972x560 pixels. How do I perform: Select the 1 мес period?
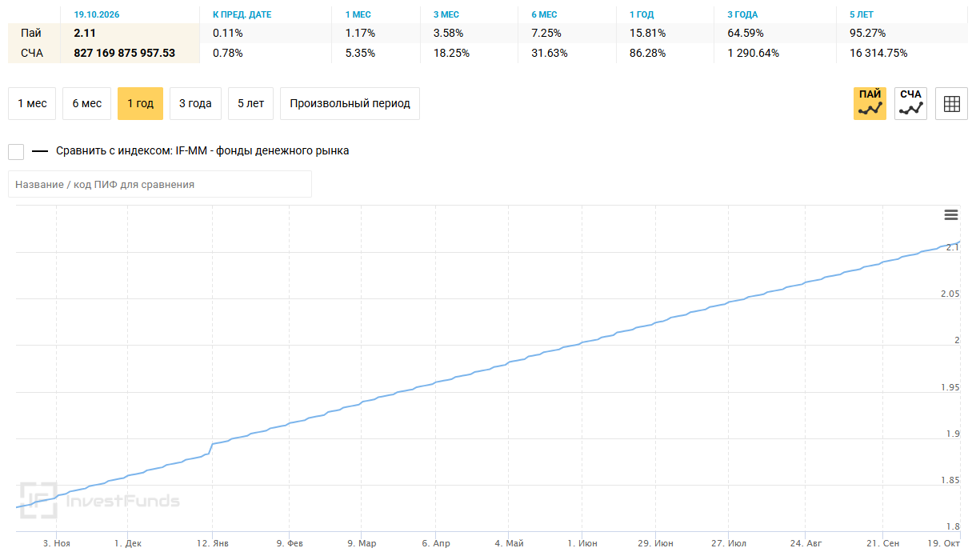[x=32, y=104]
